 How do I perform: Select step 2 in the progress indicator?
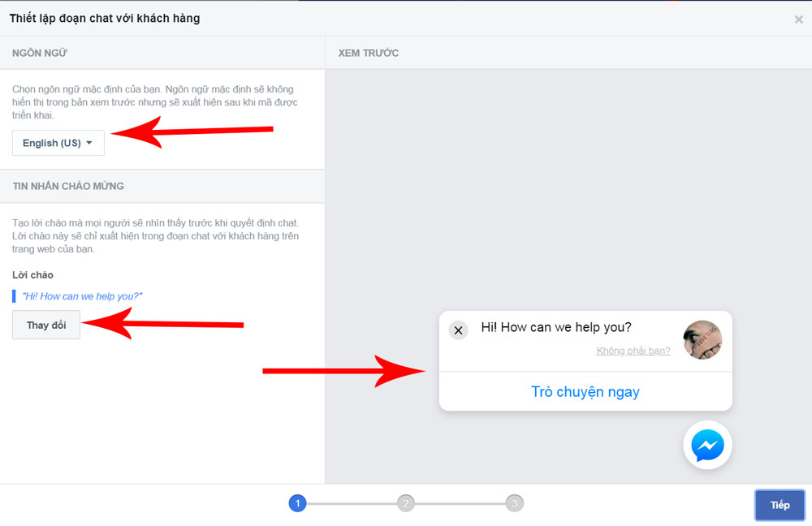(406, 502)
